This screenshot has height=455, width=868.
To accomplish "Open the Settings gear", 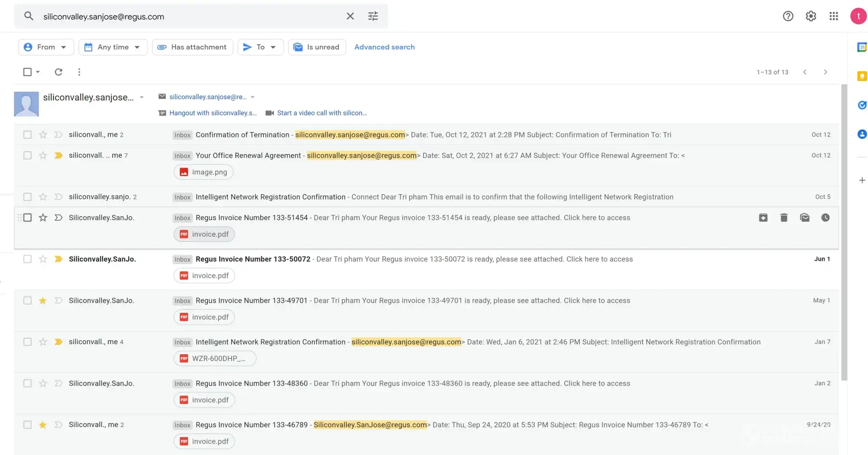I will point(811,16).
